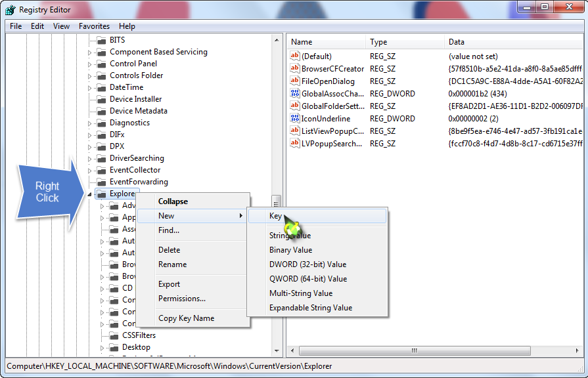
Task: Click the Component Based Servicing folder icon
Action: point(101,52)
